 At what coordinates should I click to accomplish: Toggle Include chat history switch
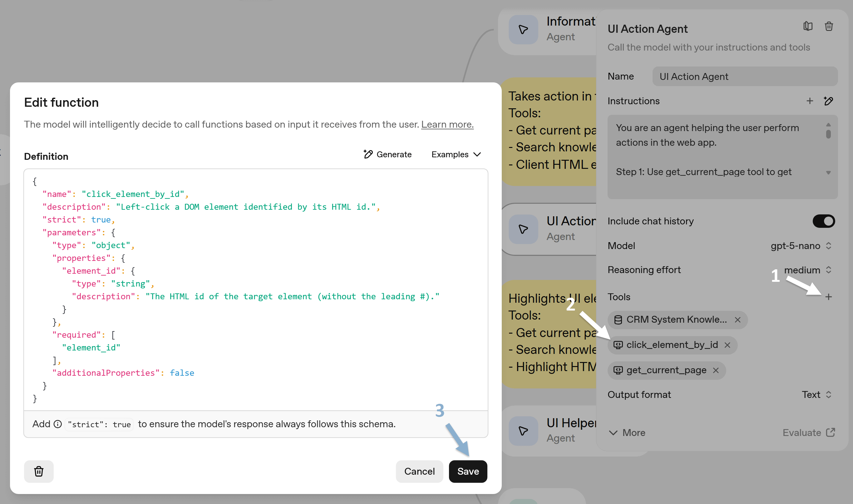point(823,221)
